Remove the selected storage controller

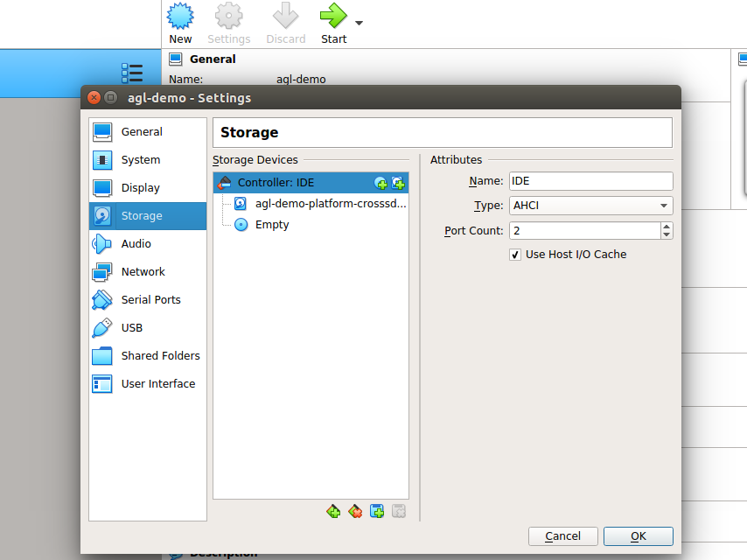click(x=355, y=512)
